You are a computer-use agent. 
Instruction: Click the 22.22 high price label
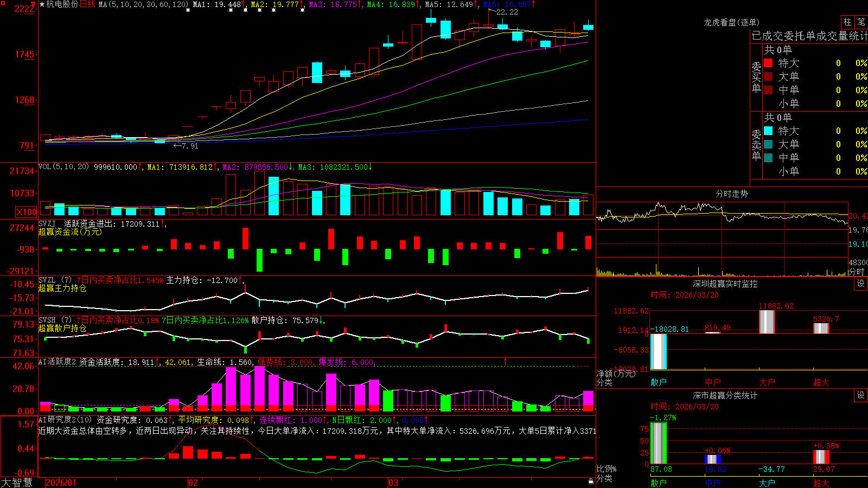coord(507,12)
